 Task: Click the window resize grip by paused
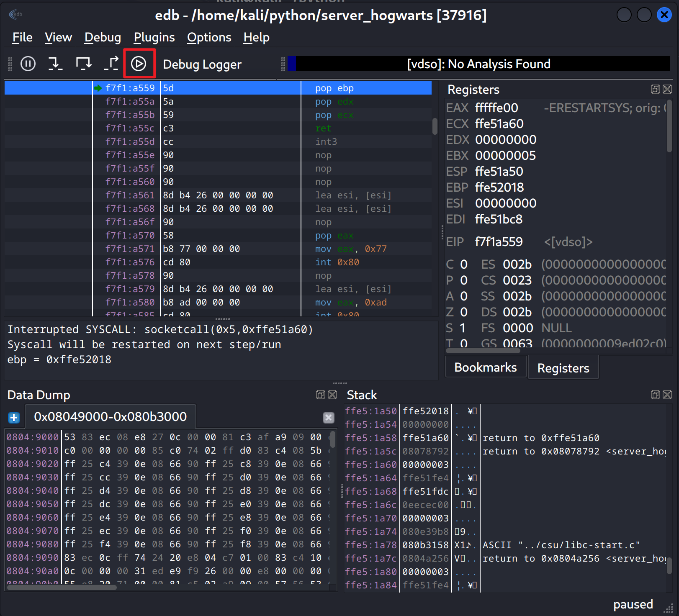(669, 608)
